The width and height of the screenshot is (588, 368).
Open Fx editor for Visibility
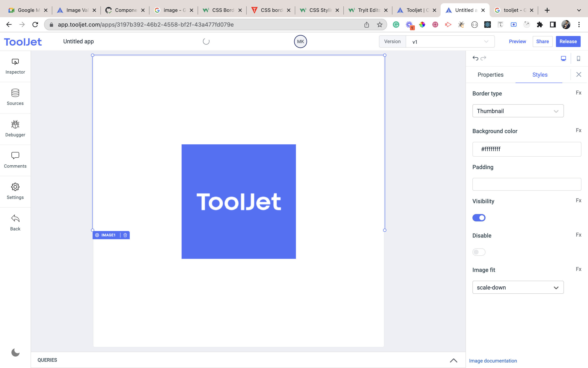tap(579, 201)
